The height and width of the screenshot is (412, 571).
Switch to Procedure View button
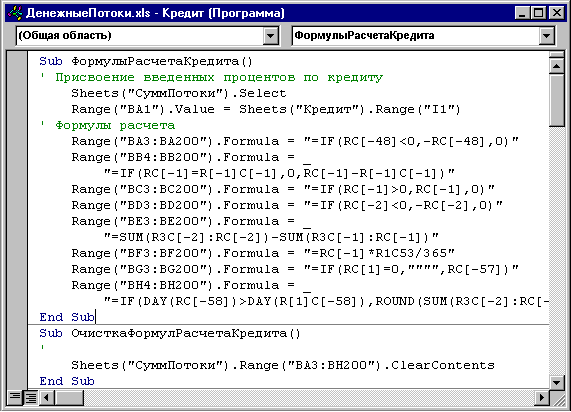(15, 397)
